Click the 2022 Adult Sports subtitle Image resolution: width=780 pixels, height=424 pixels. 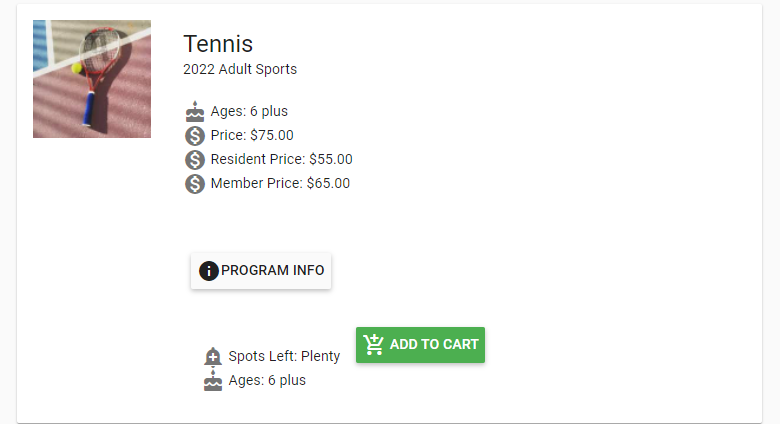coord(240,70)
